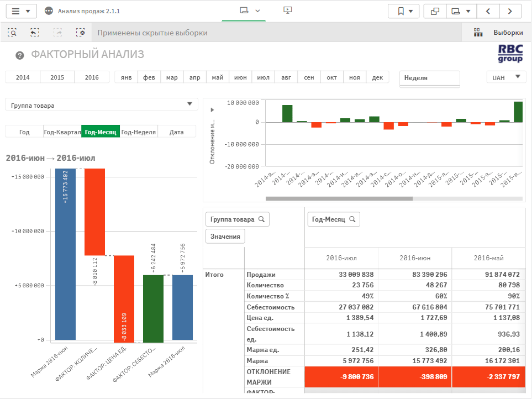Go to the previous sheet
Image resolution: width=532 pixels, height=399 pixels.
click(488, 11)
